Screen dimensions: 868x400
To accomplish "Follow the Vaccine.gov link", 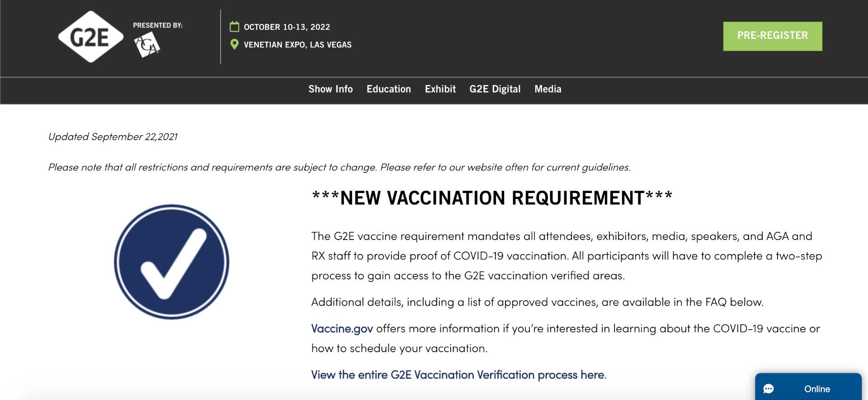I will tap(342, 329).
